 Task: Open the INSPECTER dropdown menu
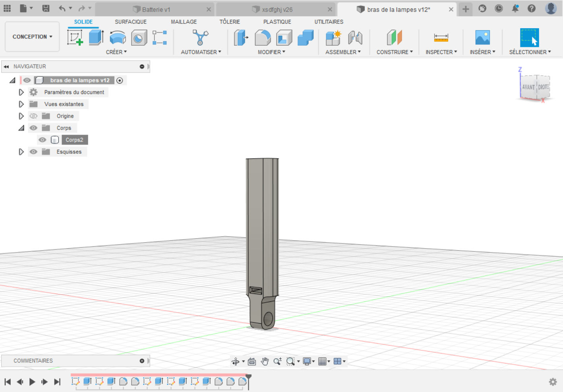coord(441,52)
